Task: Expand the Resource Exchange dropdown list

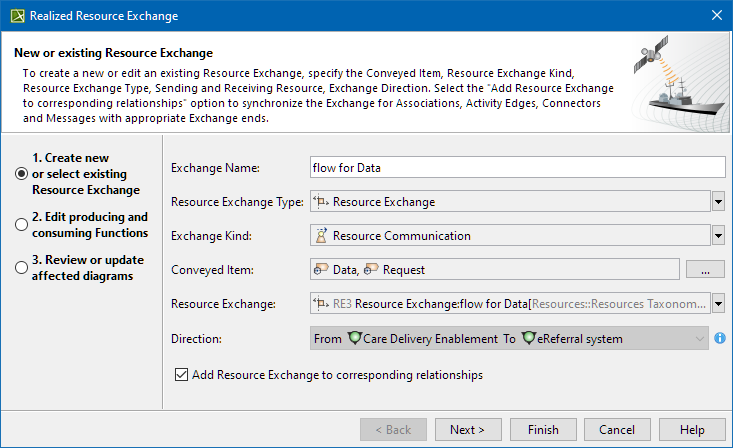Action: click(718, 303)
